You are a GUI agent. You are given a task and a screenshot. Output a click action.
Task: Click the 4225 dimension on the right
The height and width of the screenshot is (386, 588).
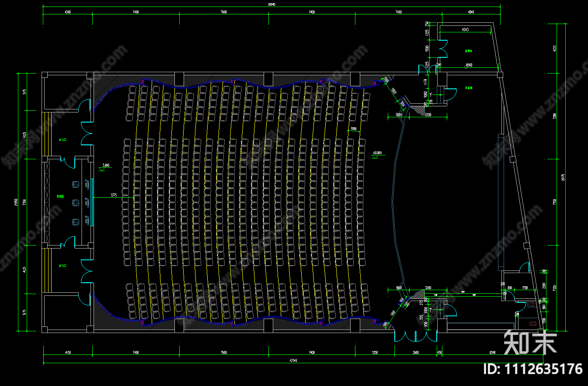pos(555,48)
